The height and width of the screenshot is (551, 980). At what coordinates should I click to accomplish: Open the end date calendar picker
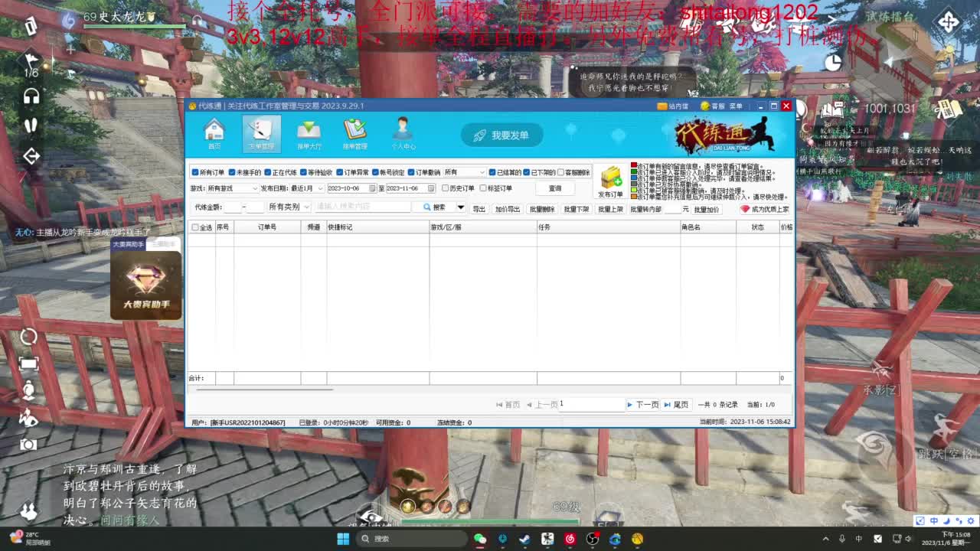click(x=431, y=188)
